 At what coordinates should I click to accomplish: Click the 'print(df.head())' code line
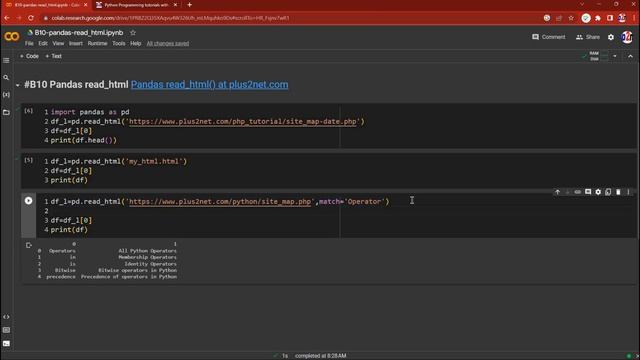pos(84,140)
